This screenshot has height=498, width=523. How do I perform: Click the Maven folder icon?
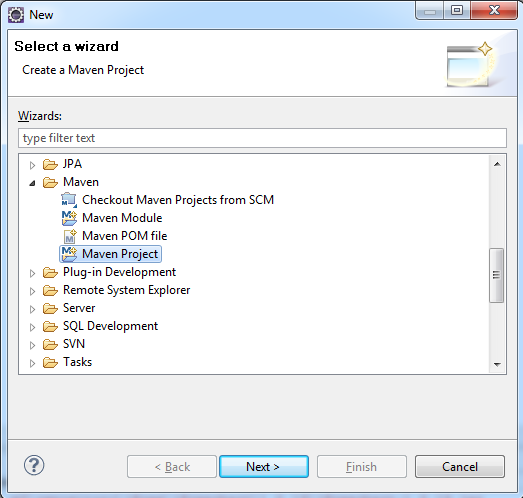coord(50,182)
